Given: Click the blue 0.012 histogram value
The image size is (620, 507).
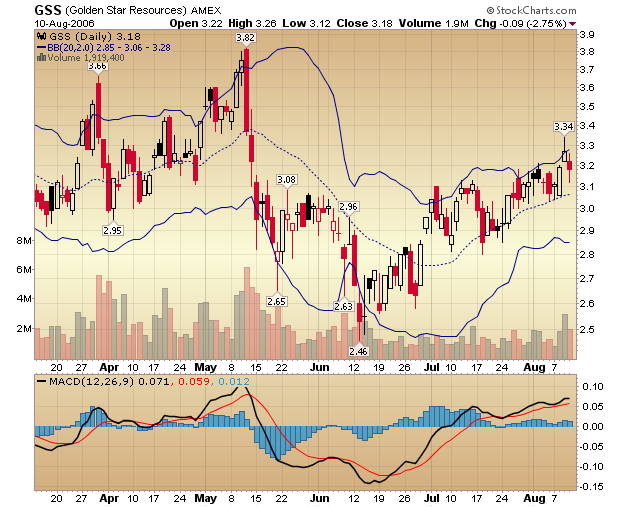Looking at the screenshot, I should [x=234, y=382].
